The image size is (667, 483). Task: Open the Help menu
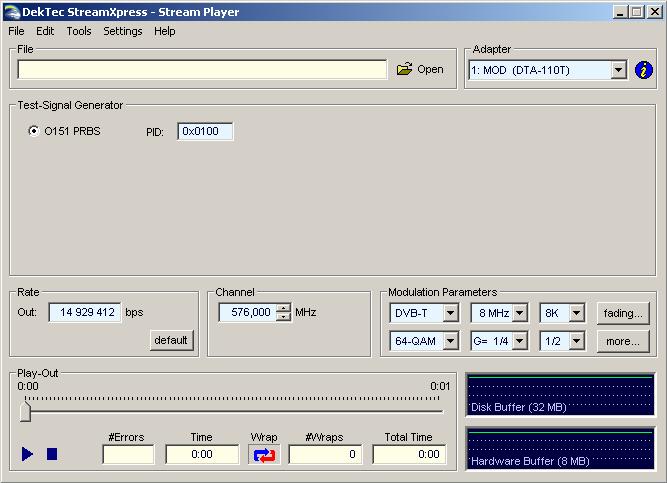click(165, 31)
